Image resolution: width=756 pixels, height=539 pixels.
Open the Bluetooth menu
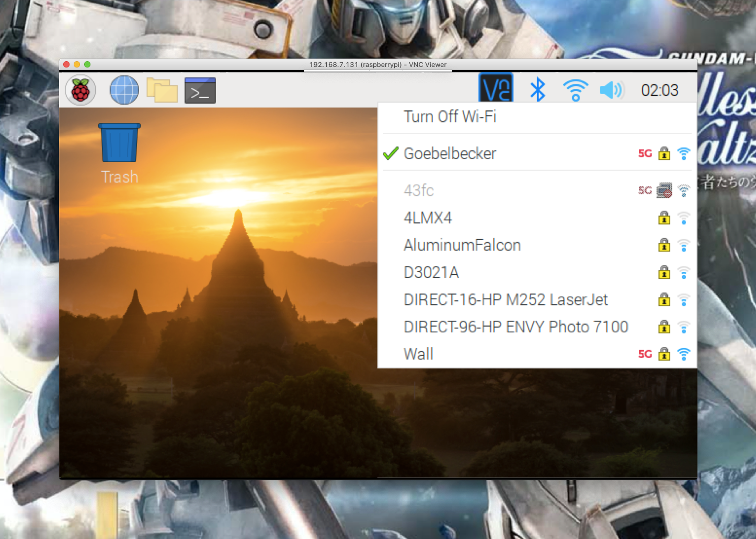(537, 89)
